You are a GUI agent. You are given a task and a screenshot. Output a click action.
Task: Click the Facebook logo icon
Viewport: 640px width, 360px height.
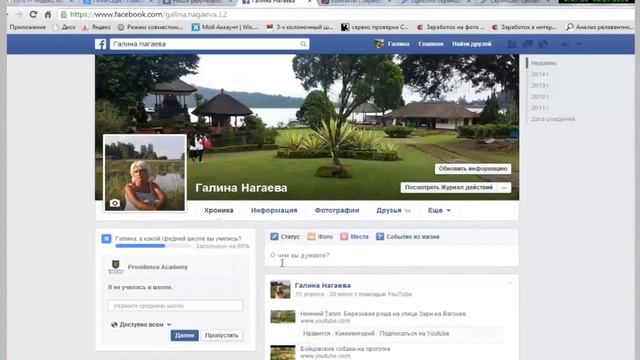pos(100,44)
